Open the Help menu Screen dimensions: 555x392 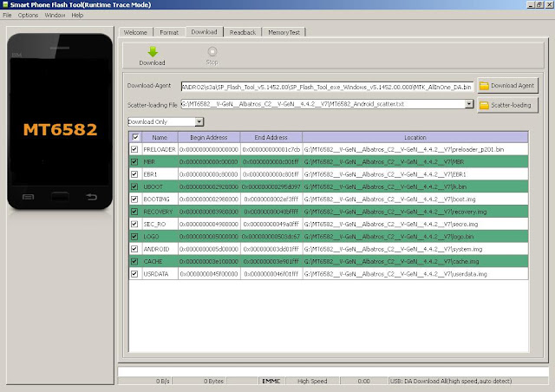tap(77, 16)
